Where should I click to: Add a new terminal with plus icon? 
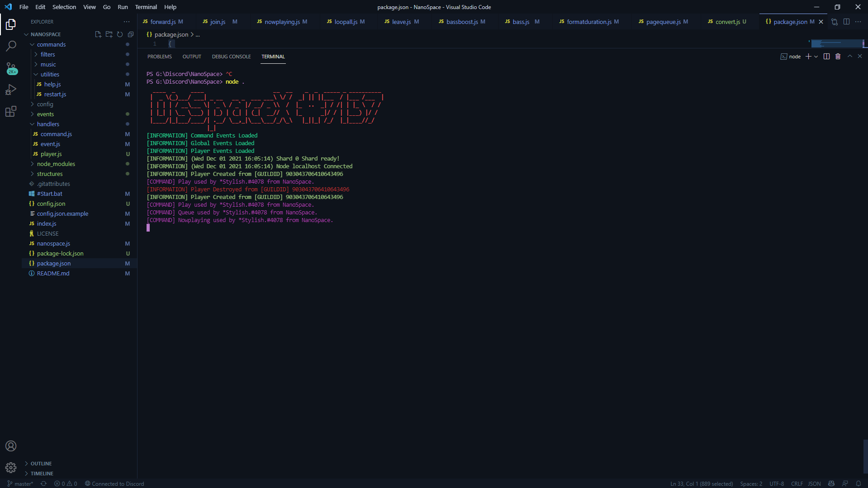point(808,57)
